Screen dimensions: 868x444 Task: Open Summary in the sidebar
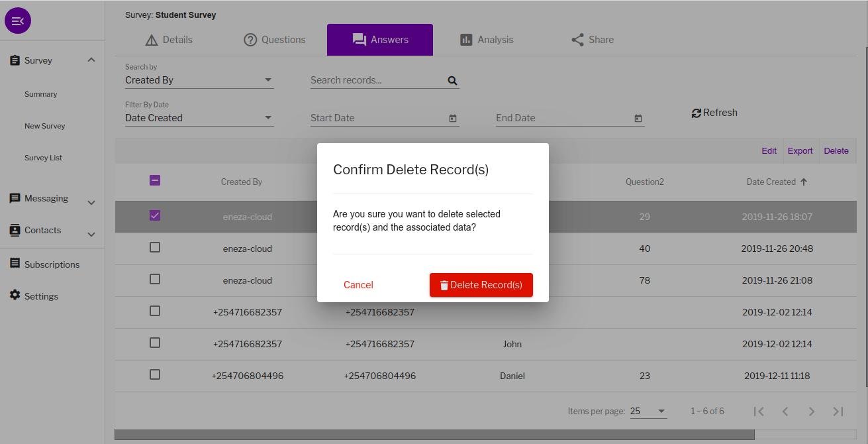pyautogui.click(x=41, y=94)
